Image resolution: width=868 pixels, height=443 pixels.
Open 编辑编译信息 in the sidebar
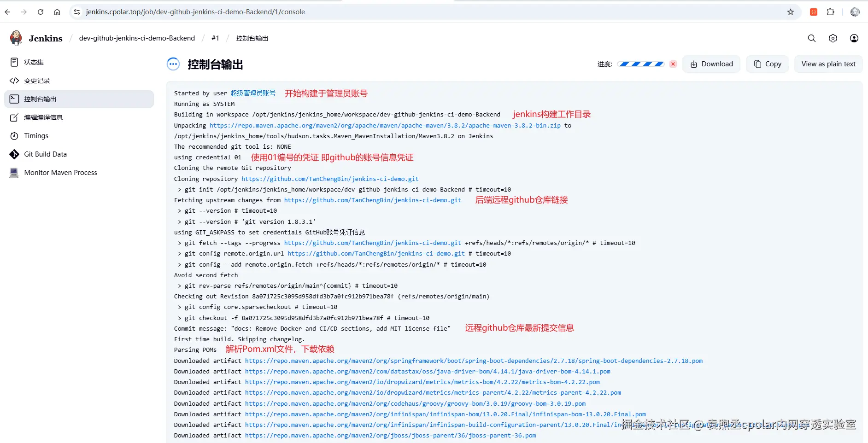[79, 117]
